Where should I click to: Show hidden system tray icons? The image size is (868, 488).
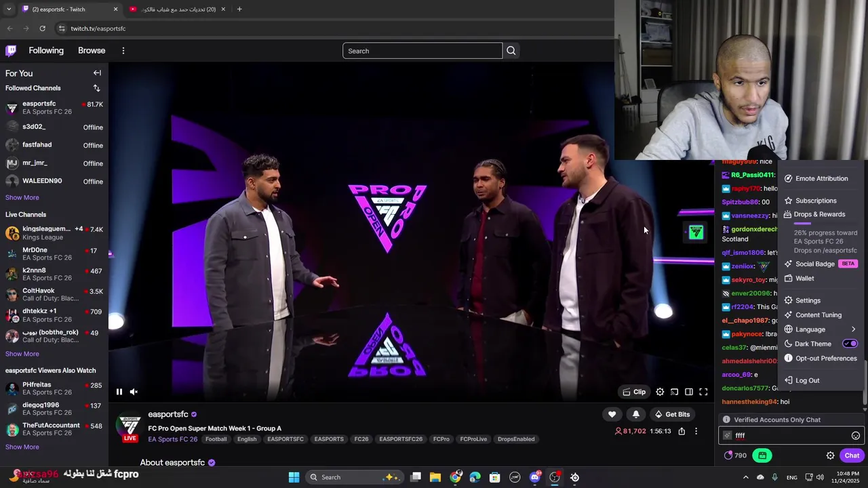(x=745, y=477)
